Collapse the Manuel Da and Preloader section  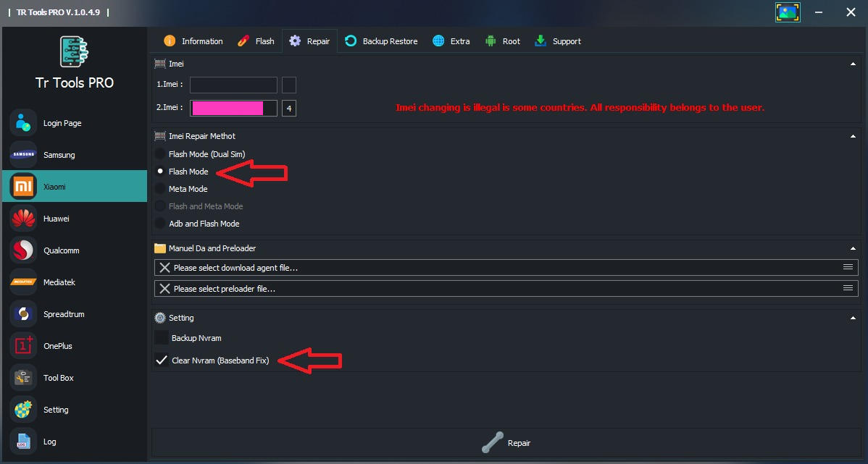coord(853,248)
